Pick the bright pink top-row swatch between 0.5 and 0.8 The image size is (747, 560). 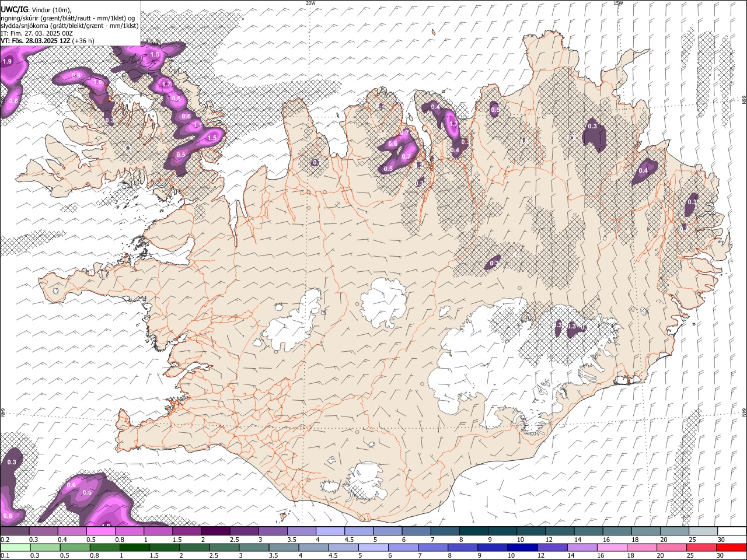coord(100,531)
